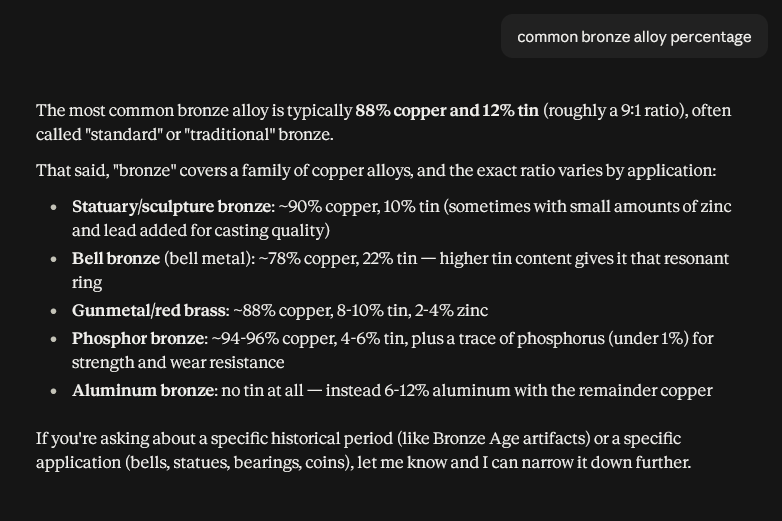Click the "Gunmetal/red brass" bold label
The height and width of the screenshot is (521, 782).
click(149, 310)
